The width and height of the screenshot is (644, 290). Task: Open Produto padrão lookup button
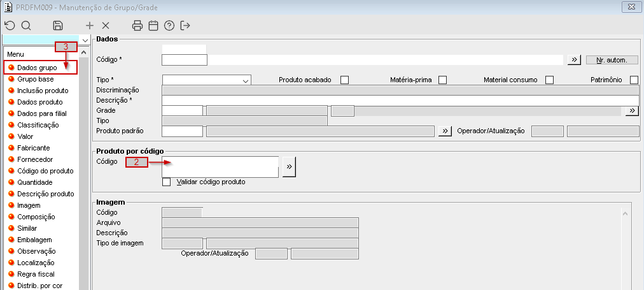pos(445,131)
